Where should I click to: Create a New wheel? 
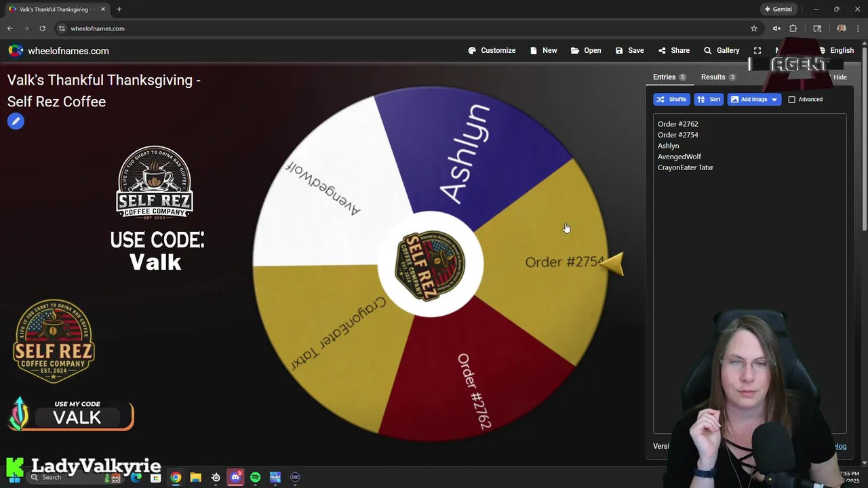click(543, 51)
